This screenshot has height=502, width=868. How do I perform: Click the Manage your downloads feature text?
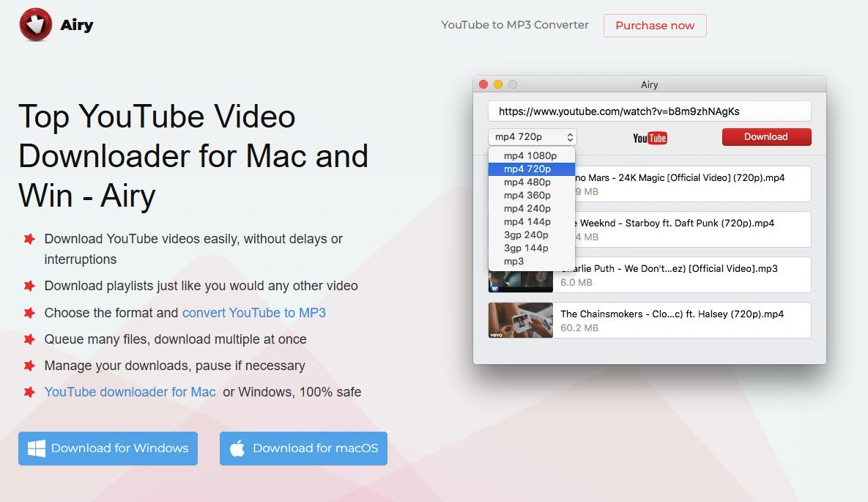175,366
